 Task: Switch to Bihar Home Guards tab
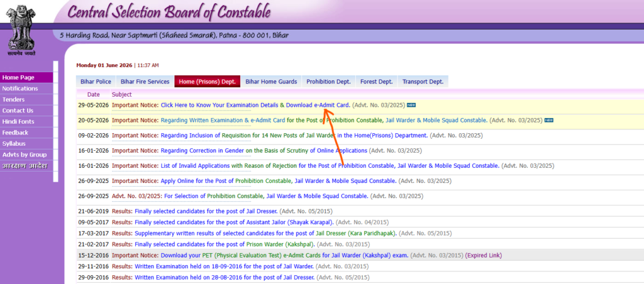coord(271,82)
